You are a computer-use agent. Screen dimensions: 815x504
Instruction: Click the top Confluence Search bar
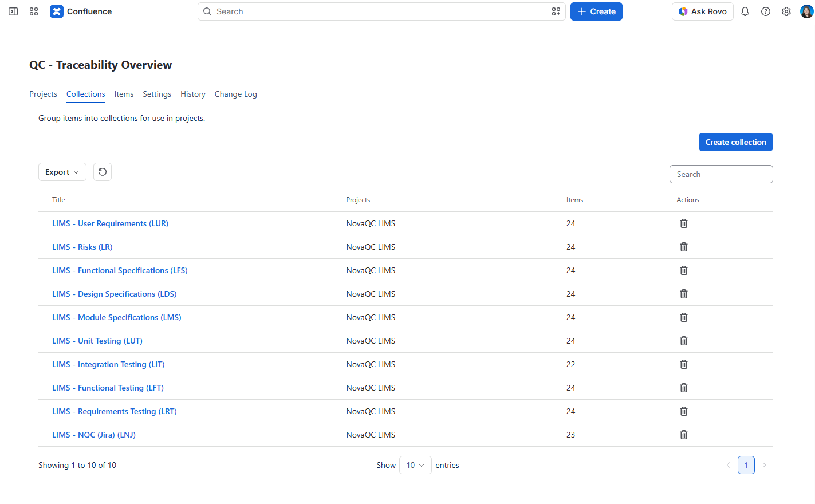381,11
